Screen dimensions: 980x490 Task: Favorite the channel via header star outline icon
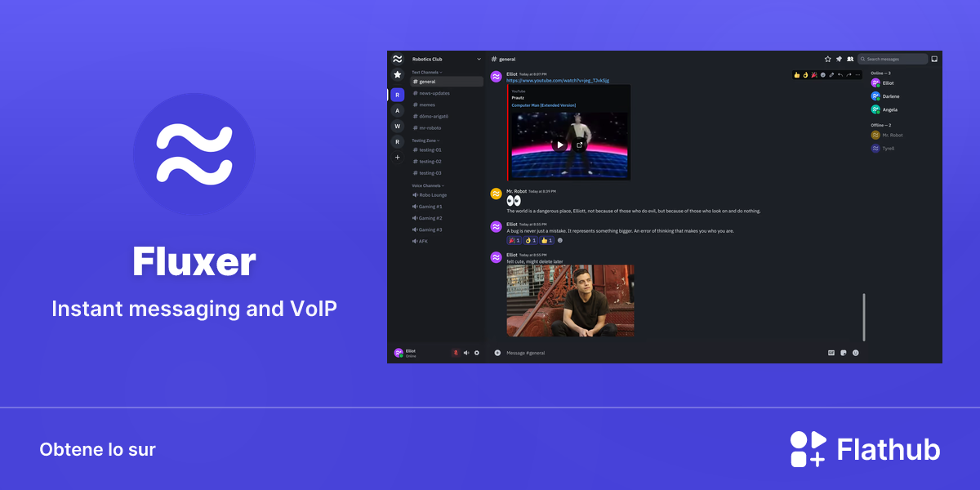coord(827,59)
